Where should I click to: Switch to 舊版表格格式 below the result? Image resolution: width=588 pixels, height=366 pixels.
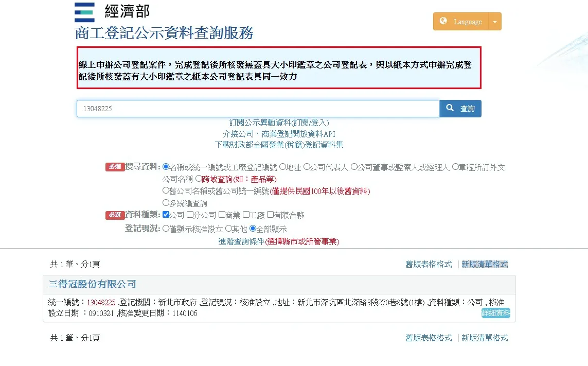(x=429, y=338)
